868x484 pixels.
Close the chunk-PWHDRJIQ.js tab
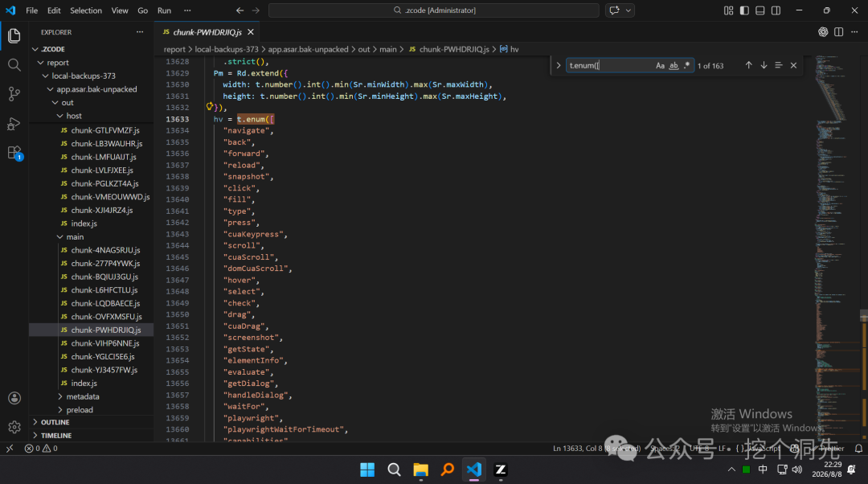(x=251, y=32)
